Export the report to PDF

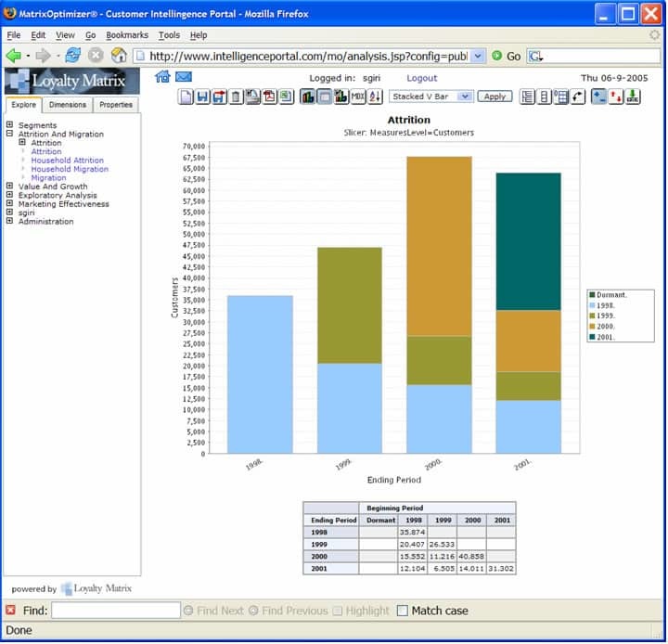click(270, 97)
